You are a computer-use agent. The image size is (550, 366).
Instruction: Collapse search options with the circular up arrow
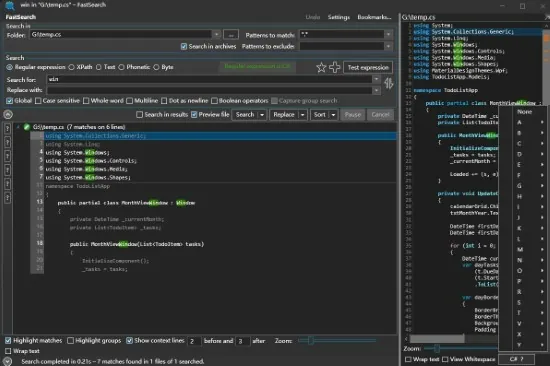pos(8,114)
